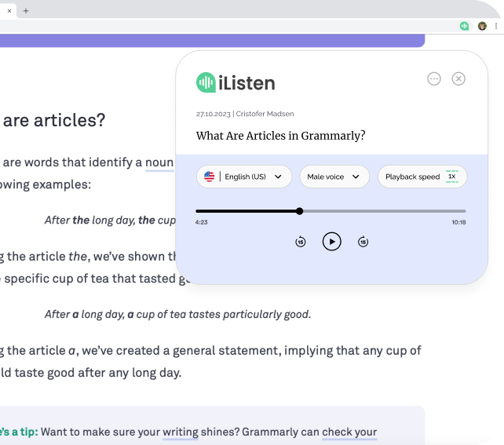Viewport: 504px width, 445px height.
Task: Expand the Male voice dropdown
Action: [x=334, y=177]
